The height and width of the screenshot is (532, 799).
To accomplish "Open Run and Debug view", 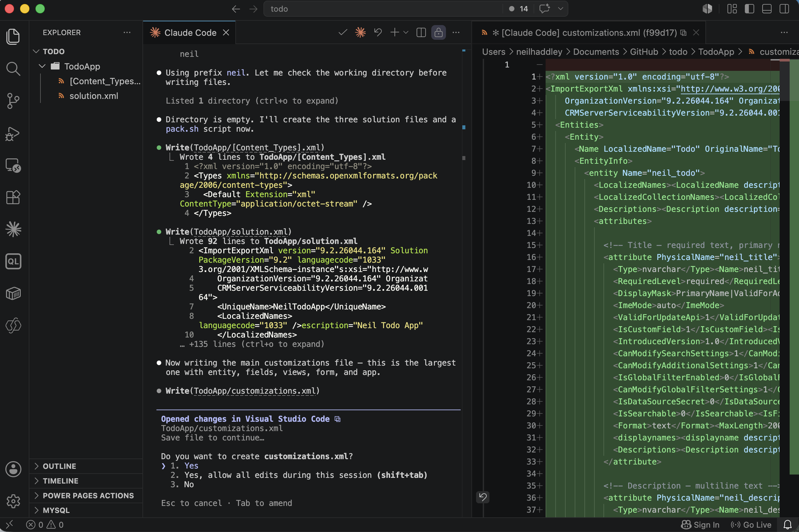I will (x=13, y=133).
